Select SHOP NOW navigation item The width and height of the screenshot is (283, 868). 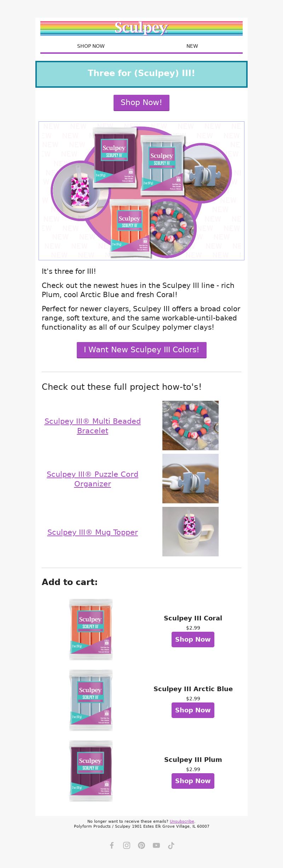(91, 46)
